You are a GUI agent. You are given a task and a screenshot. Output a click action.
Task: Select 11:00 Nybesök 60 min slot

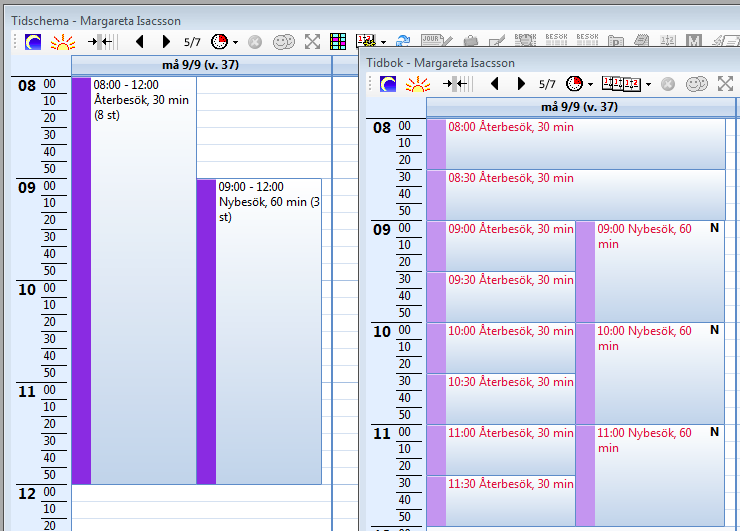(650, 475)
